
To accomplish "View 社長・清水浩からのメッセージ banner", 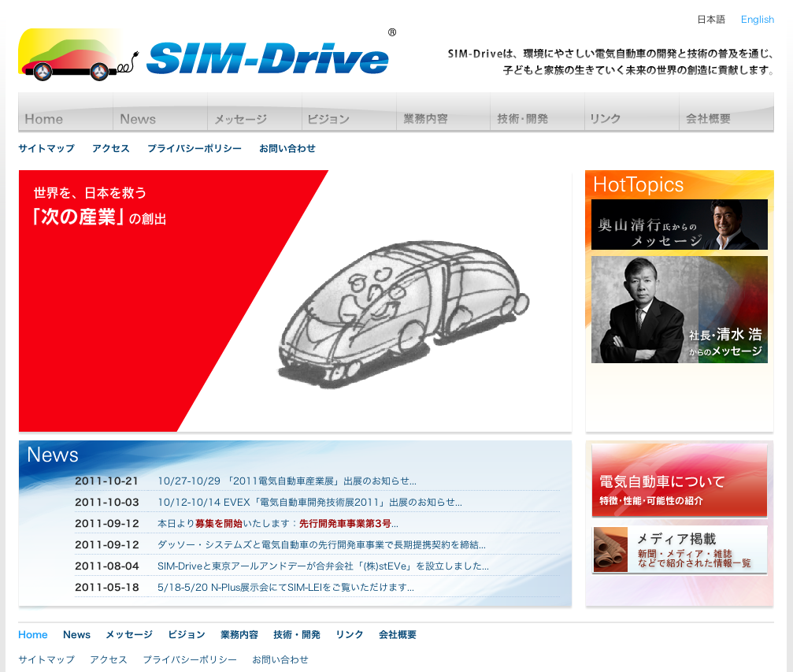I will (678, 309).
